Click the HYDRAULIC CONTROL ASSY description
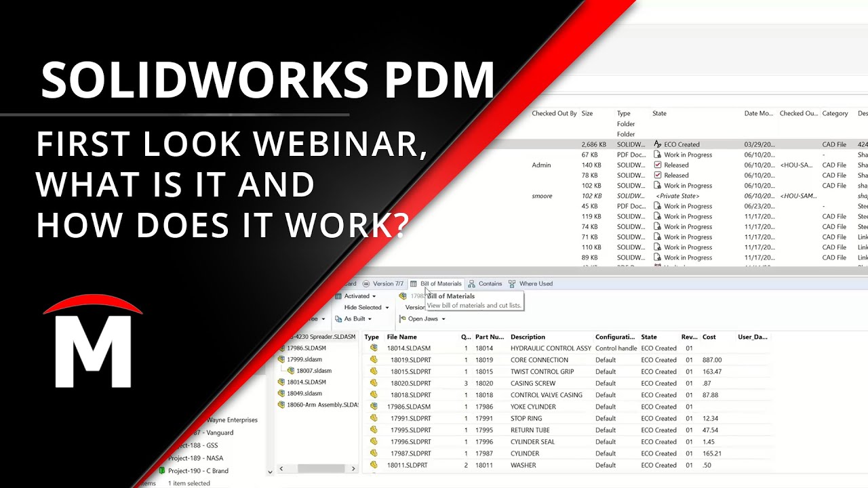868x488 pixels. [551, 348]
